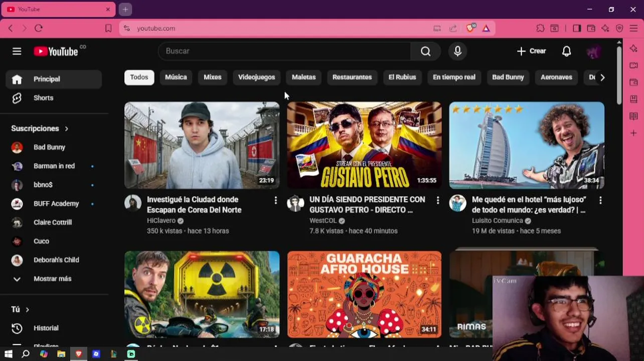Open Historial in the sidebar
Image resolution: width=644 pixels, height=361 pixels.
point(54,328)
